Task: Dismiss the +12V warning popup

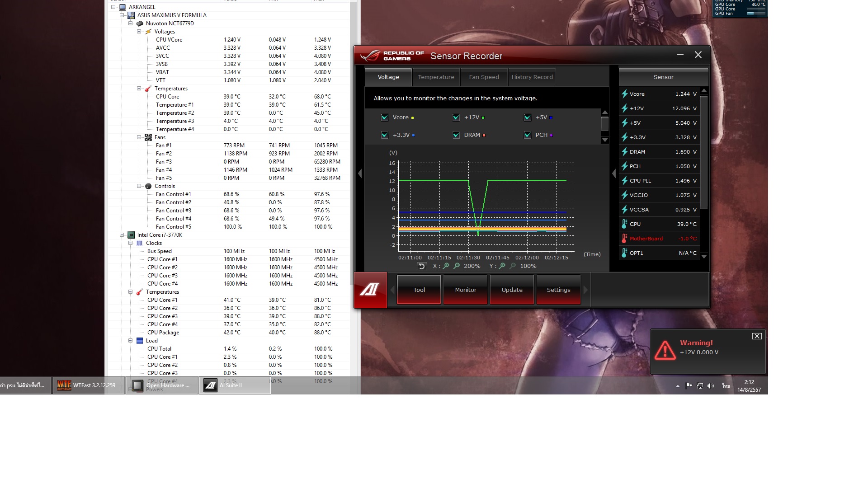Action: (x=757, y=336)
